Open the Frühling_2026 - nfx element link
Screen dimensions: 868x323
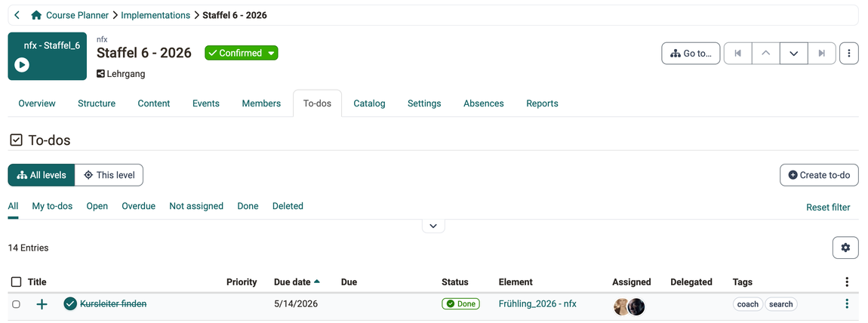537,303
